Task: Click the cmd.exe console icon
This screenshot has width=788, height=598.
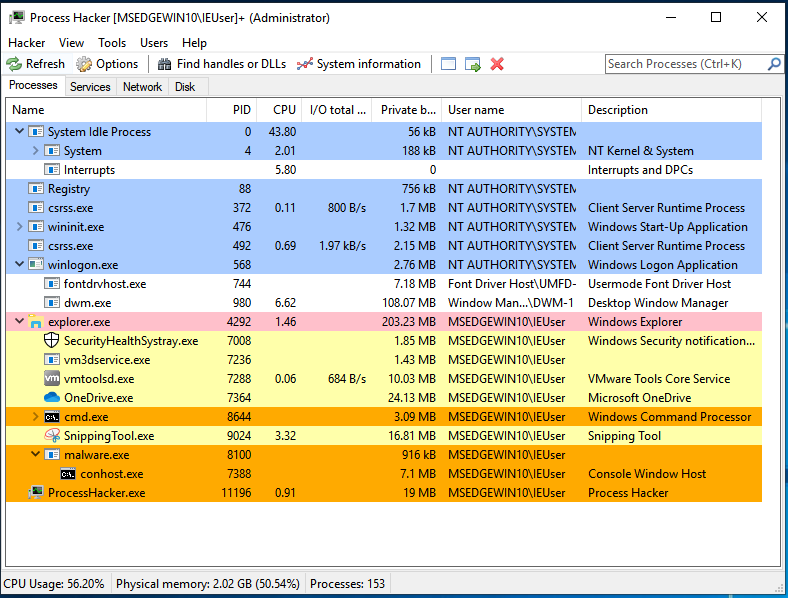Action: click(52, 417)
